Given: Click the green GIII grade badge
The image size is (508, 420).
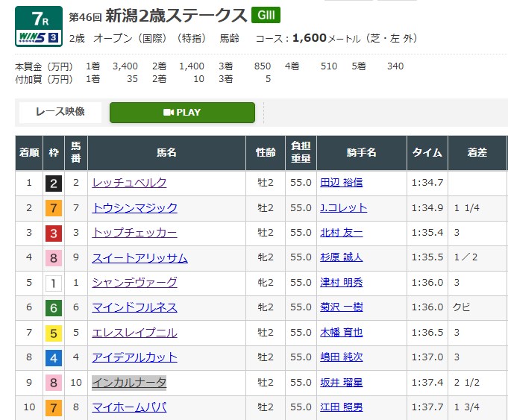Looking at the screenshot, I should coord(266,15).
